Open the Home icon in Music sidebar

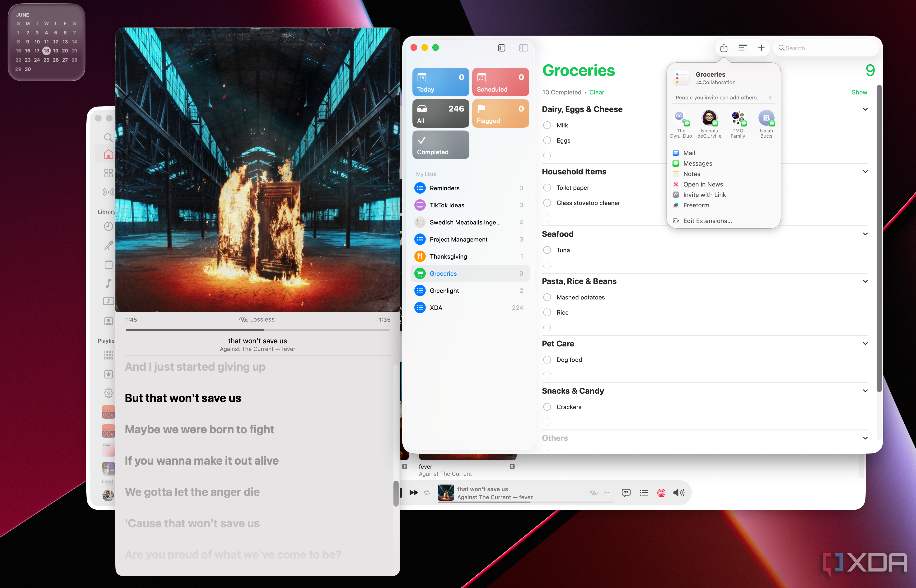(108, 154)
